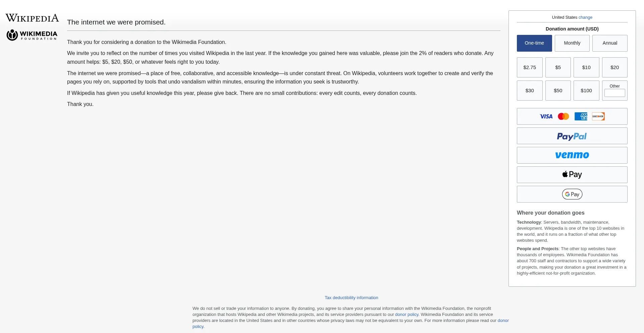644x333 pixels.
Task: Select Monthly donation frequency
Action: pos(572,43)
